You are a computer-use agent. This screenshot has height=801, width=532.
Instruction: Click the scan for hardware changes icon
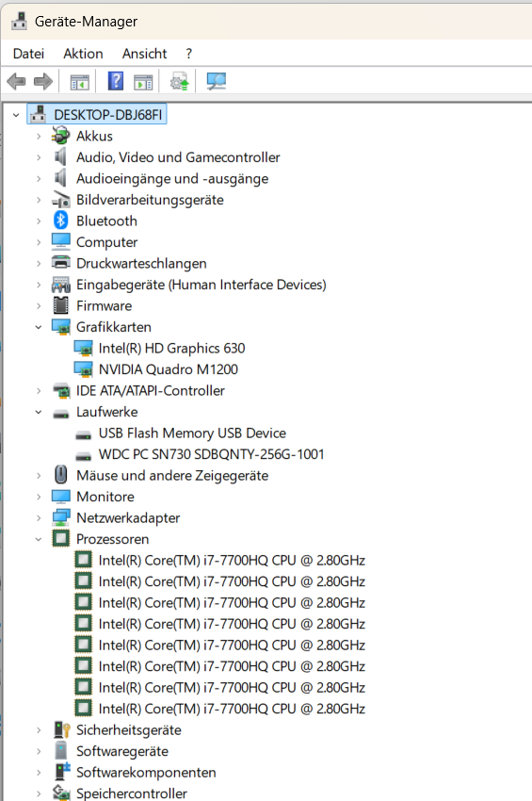[x=216, y=81]
